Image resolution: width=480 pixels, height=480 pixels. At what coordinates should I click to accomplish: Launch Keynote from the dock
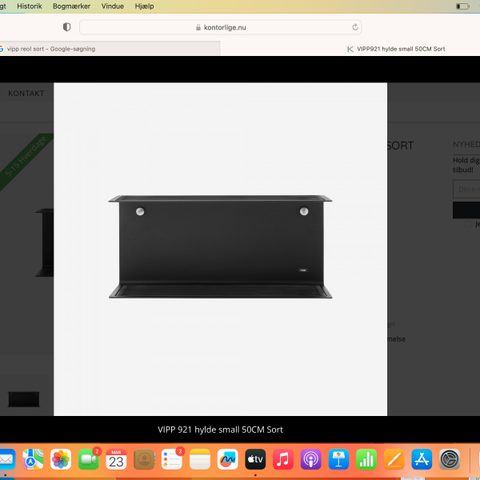[339, 459]
